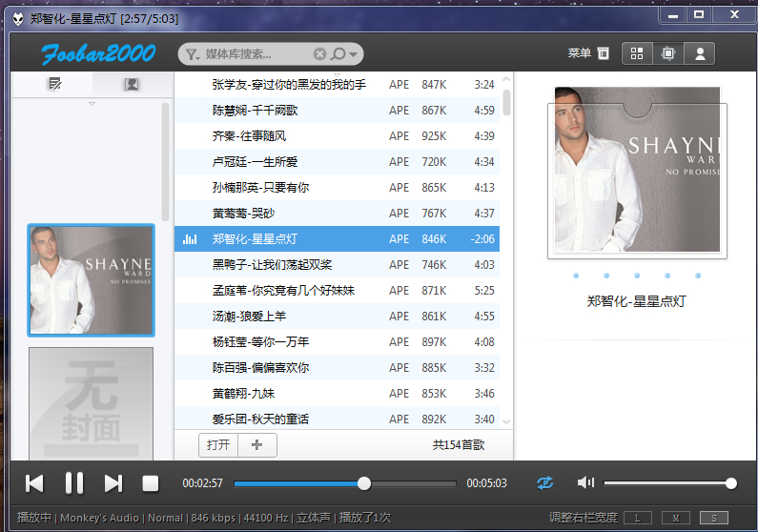Set right panel width to M
Screen dimensions: 758x532
(676, 518)
